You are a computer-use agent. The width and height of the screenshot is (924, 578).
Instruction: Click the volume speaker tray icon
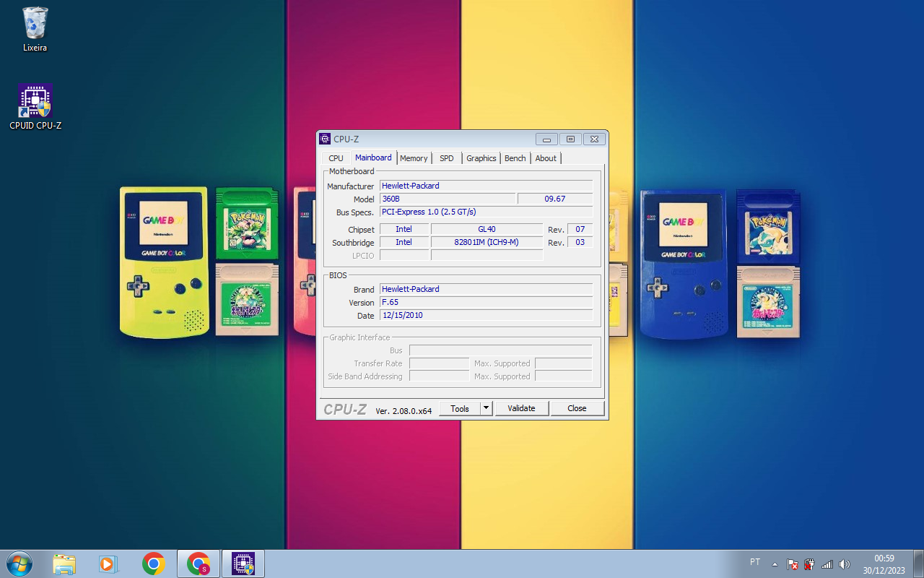pos(844,564)
